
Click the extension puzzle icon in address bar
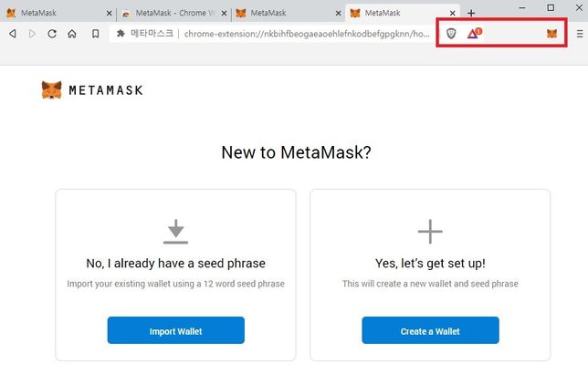[x=121, y=34]
